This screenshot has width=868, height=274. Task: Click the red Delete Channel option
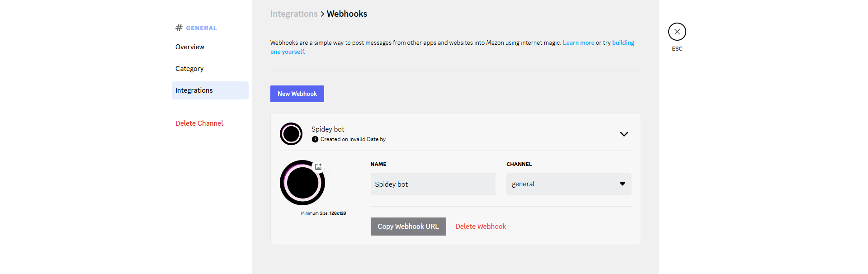click(x=199, y=123)
